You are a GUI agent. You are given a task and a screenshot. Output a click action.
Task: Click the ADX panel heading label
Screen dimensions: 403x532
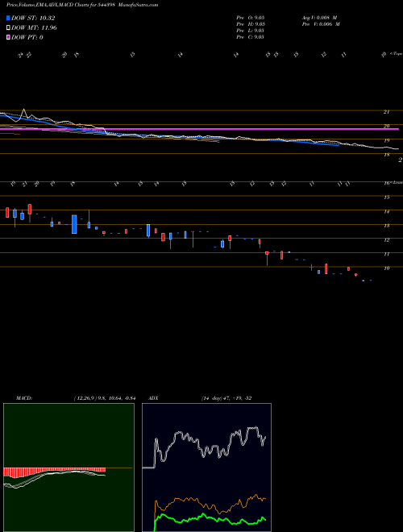coord(153,397)
